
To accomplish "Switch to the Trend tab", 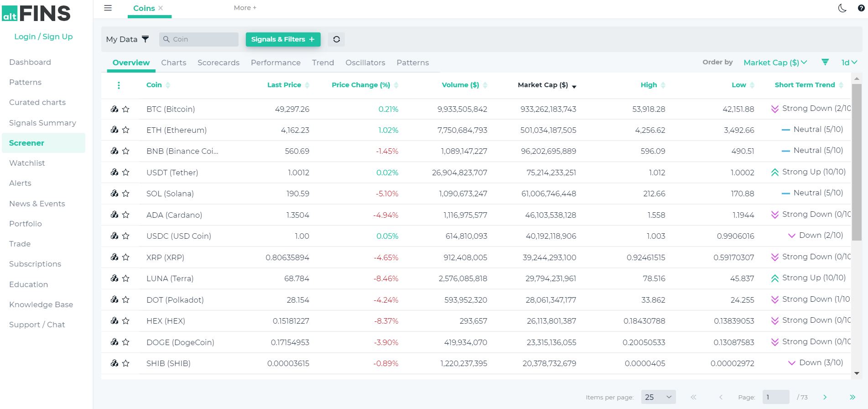I will [323, 63].
